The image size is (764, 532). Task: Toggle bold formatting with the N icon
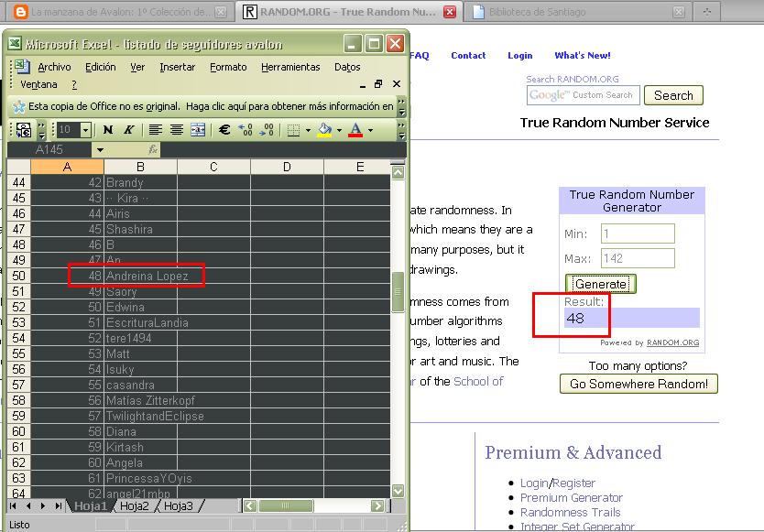108,130
